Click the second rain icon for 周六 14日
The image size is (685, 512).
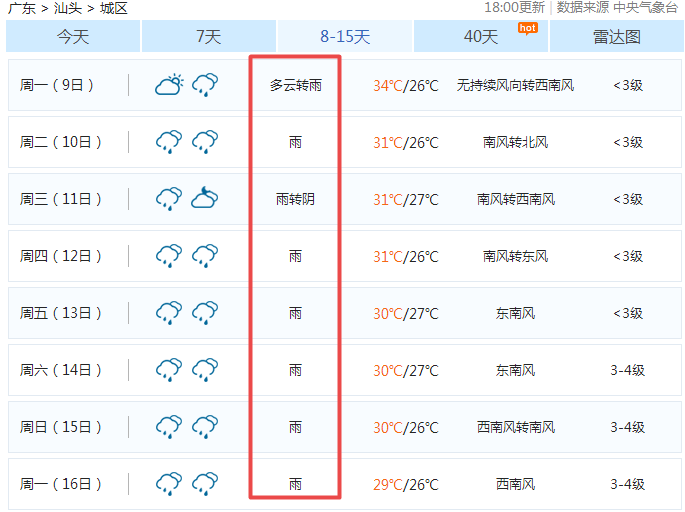pos(205,370)
